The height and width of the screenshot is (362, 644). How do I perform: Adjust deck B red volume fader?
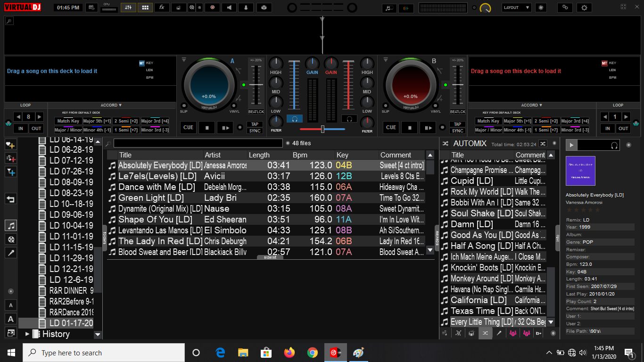[348, 86]
